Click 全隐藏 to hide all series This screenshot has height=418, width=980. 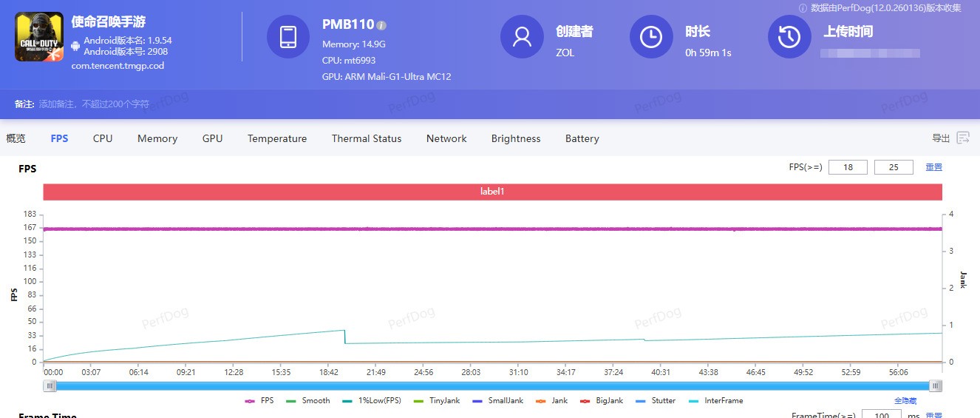pos(905,400)
